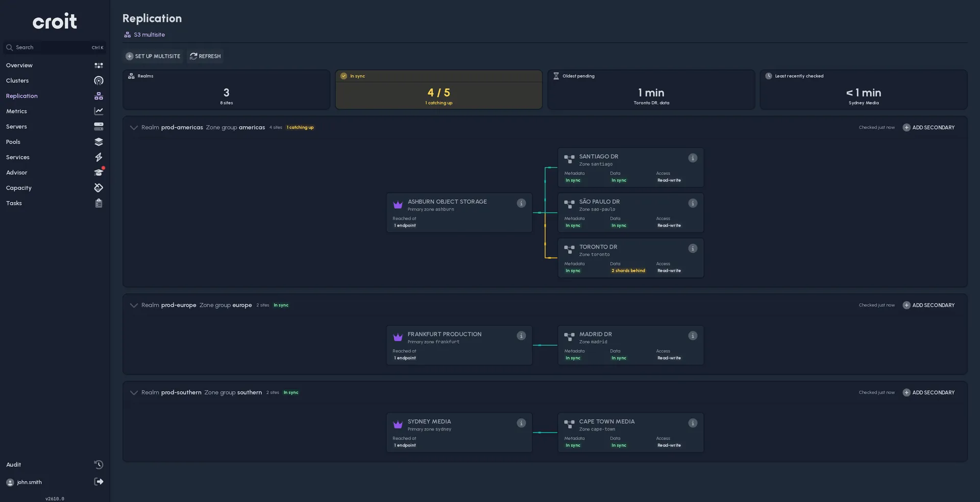
Task: Open info for São Paulo DR zone
Action: tap(693, 203)
